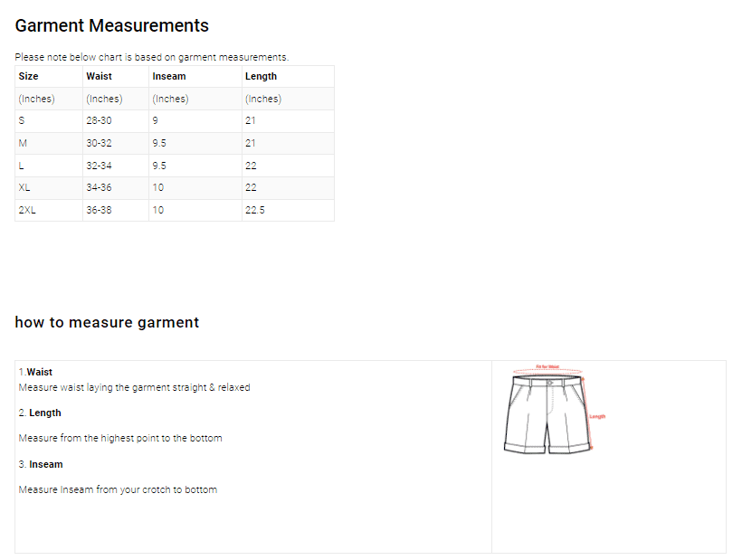Click the chart note about garment measurements
Image resolution: width=742 pixels, height=560 pixels.
151,57
